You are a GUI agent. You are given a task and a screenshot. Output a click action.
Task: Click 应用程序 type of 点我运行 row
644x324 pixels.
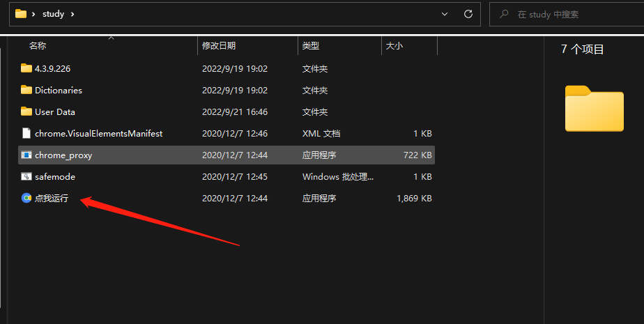[x=319, y=199]
